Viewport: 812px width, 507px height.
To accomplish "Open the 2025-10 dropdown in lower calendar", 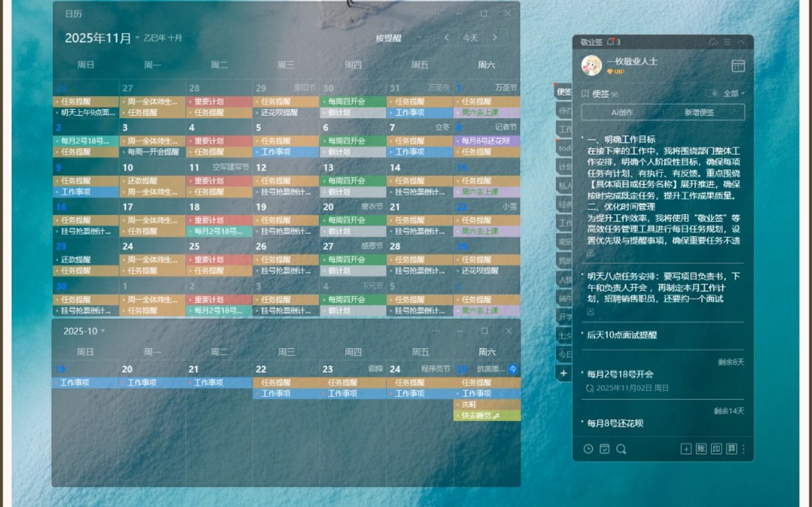I will click(84, 331).
